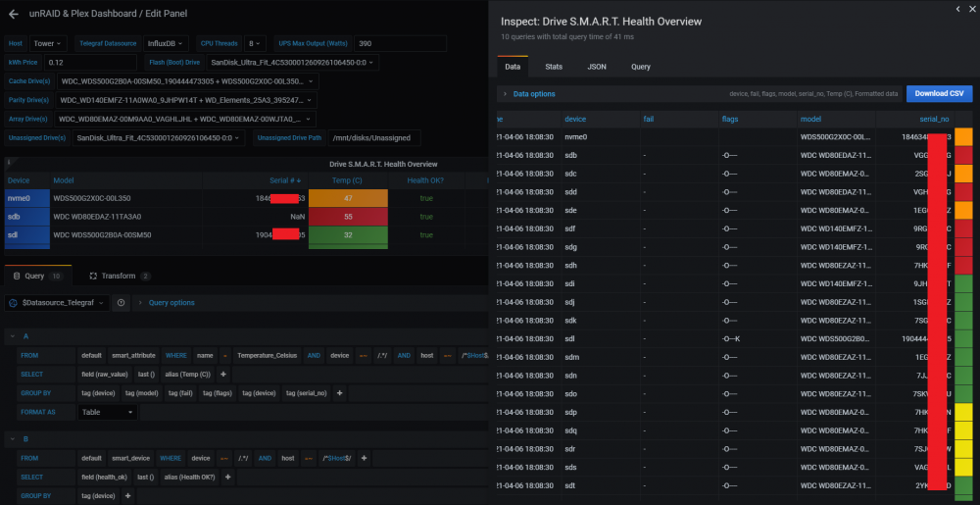Add a GROUP BY tag to query A
The width and height of the screenshot is (980, 505).
339,393
